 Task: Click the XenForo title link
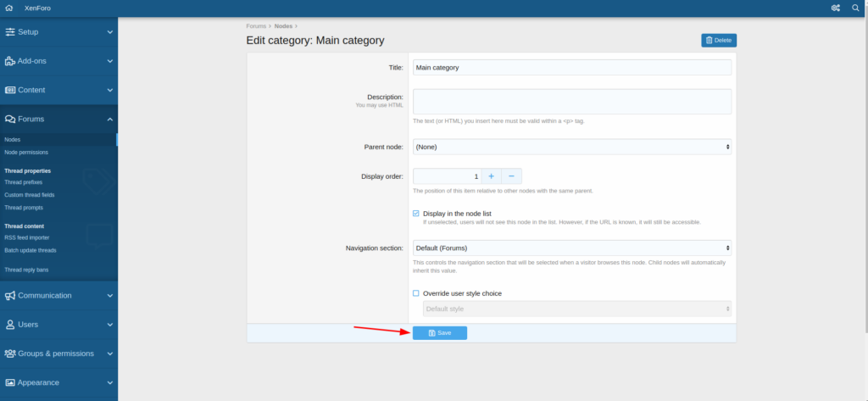point(37,8)
